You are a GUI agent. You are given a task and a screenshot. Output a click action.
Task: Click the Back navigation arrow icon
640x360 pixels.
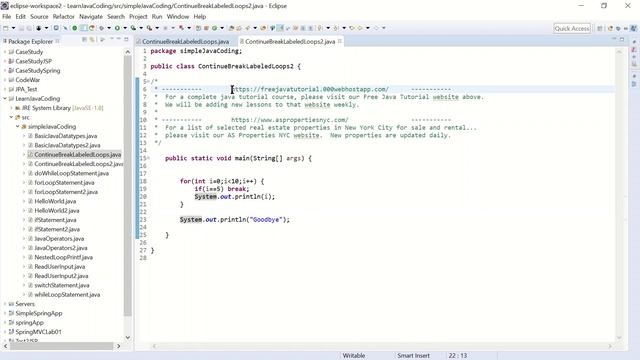(x=360, y=28)
